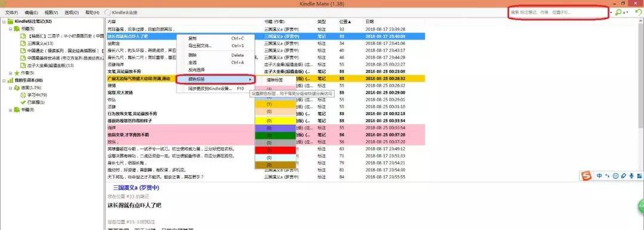The height and width of the screenshot is (230, 644).
Task: Pick the yellow color label swatch
Action: pyautogui.click(x=275, y=121)
